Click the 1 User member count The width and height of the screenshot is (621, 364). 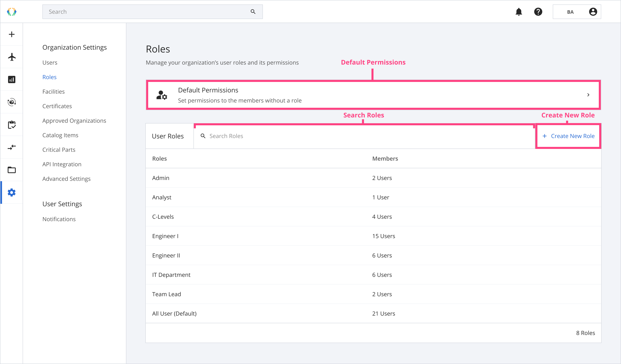click(381, 197)
